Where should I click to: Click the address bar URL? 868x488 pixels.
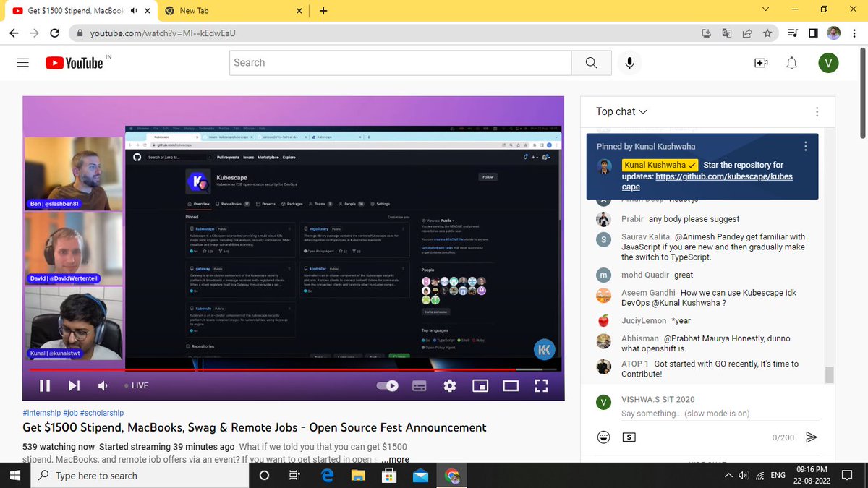(x=163, y=33)
